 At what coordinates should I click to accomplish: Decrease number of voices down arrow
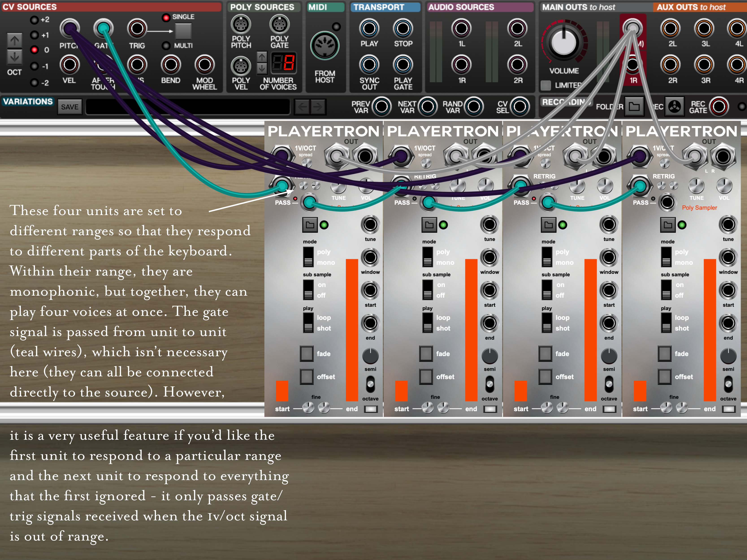pyautogui.click(x=262, y=69)
